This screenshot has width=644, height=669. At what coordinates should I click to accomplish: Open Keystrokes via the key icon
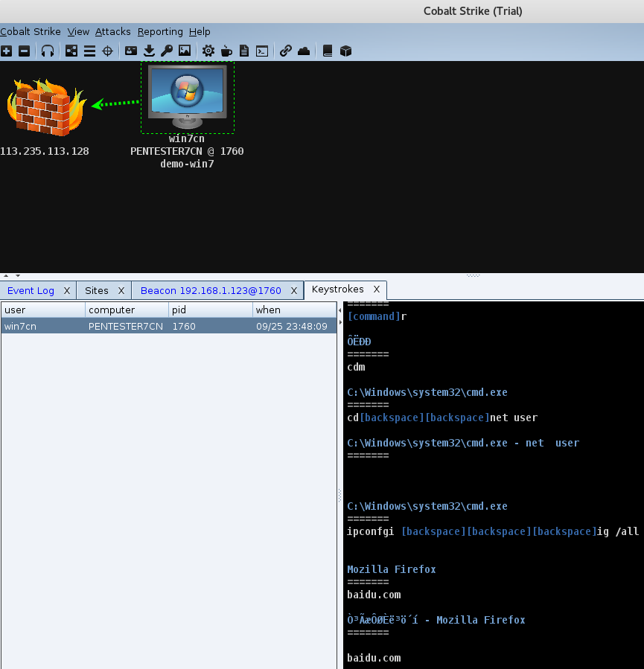167,51
